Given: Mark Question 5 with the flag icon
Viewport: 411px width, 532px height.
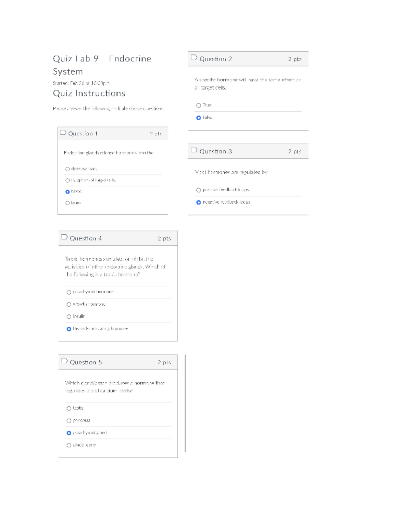Looking at the screenshot, I should [64, 361].
